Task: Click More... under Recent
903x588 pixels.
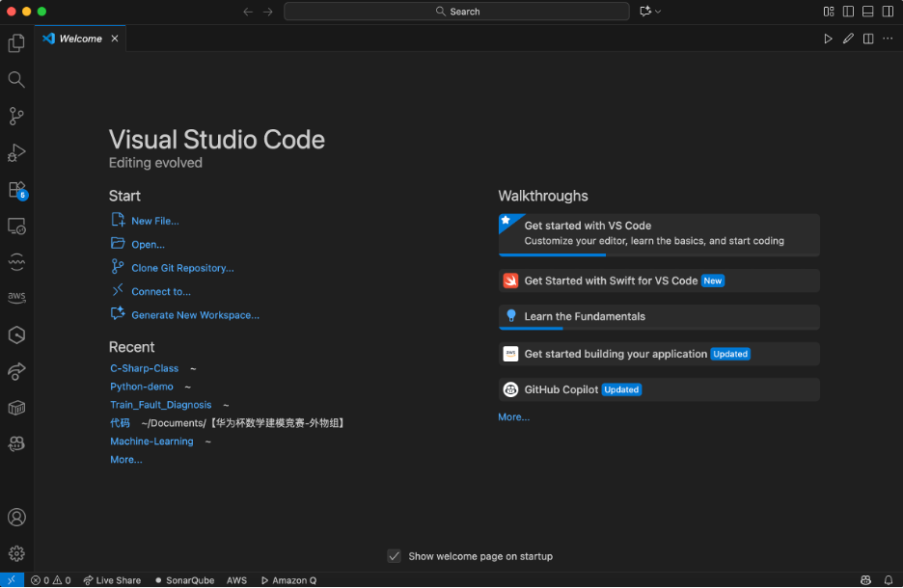Action: [126, 460]
